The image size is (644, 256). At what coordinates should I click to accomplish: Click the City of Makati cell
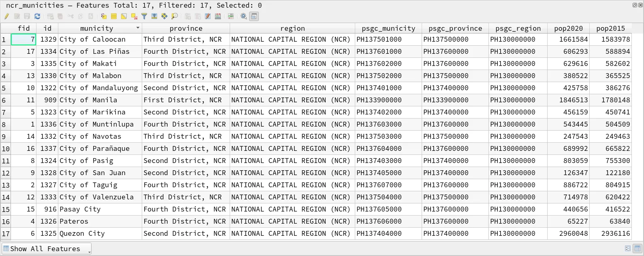point(100,63)
